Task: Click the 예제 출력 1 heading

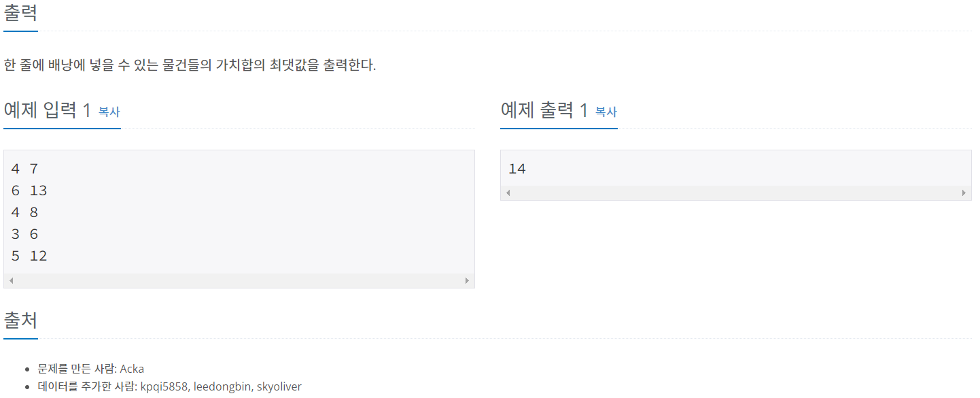Action: pyautogui.click(x=542, y=109)
